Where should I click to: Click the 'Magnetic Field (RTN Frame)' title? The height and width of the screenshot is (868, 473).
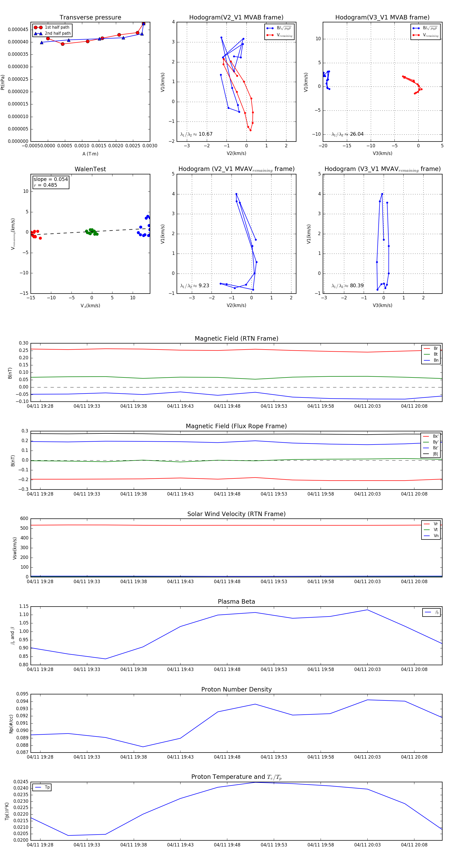pyautogui.click(x=236, y=339)
